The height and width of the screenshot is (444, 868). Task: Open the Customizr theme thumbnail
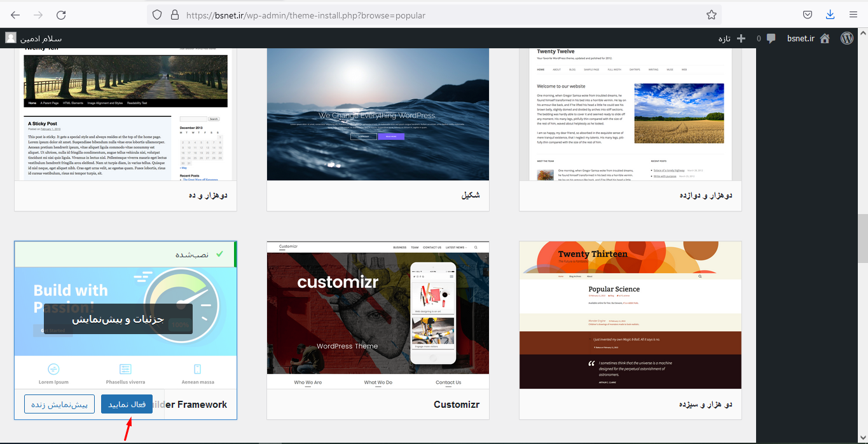click(x=378, y=315)
